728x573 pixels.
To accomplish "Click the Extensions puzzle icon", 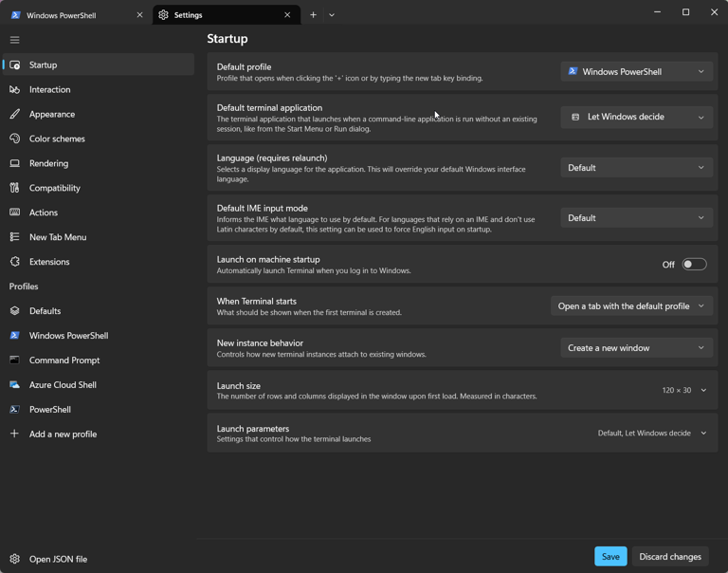I will pos(15,262).
